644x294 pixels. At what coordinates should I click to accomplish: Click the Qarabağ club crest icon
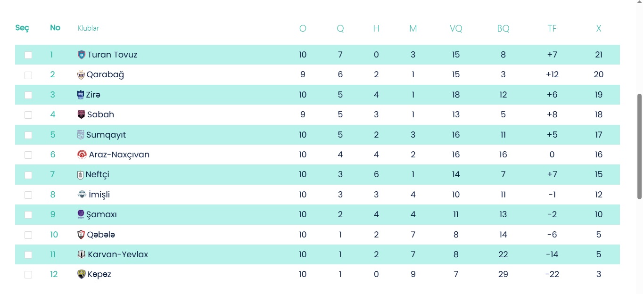click(x=81, y=74)
